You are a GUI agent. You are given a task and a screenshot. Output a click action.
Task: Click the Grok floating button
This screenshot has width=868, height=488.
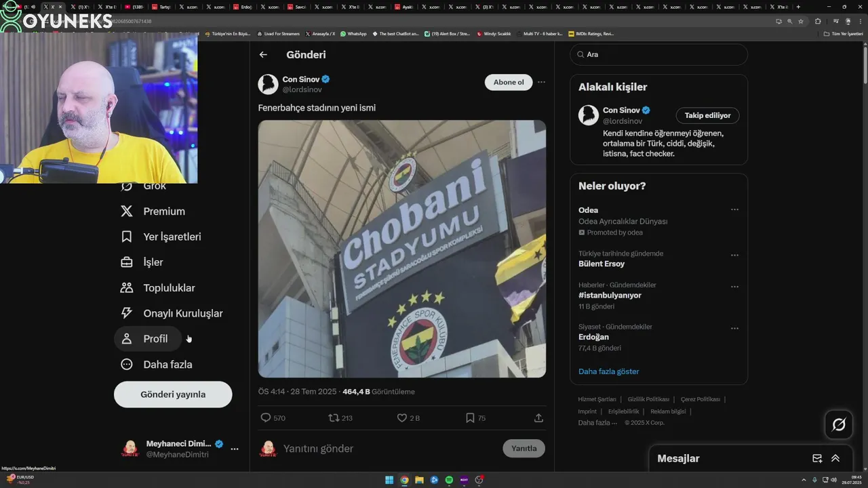[839, 425]
